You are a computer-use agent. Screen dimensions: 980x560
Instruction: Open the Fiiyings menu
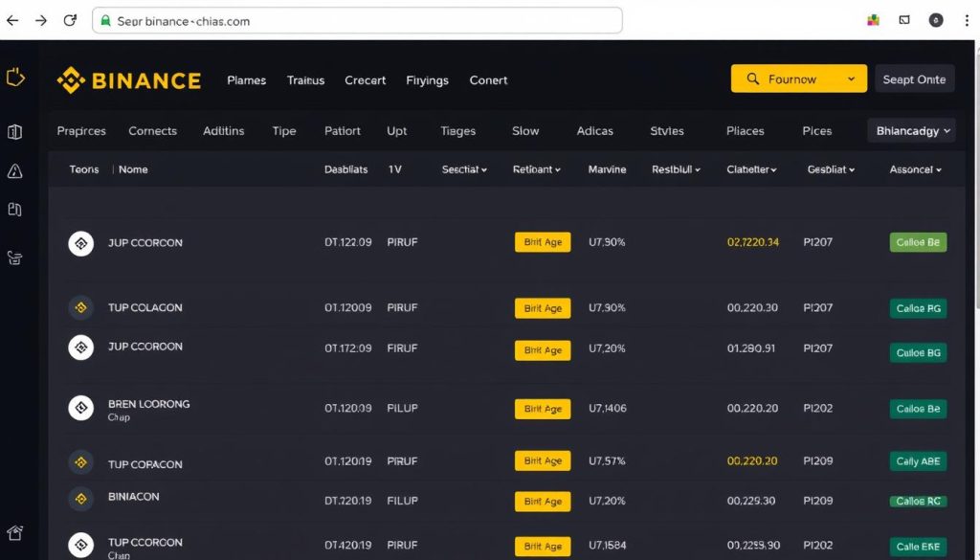pos(427,80)
